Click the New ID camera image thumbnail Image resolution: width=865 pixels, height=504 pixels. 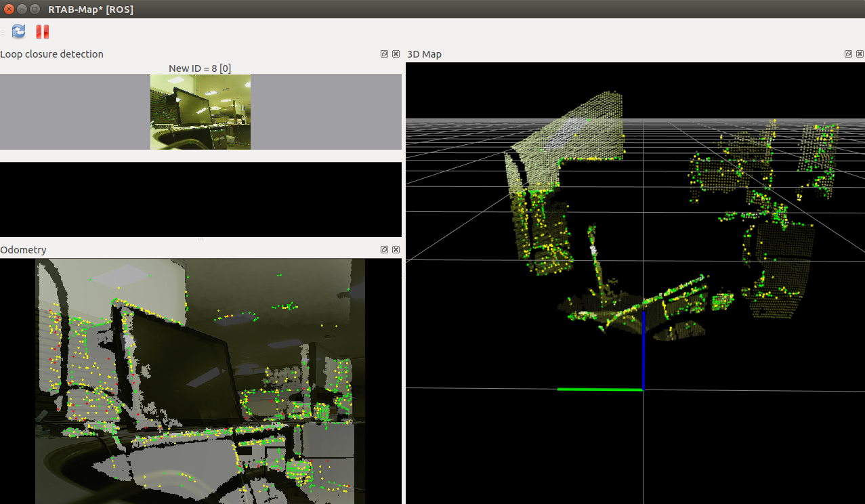click(201, 112)
